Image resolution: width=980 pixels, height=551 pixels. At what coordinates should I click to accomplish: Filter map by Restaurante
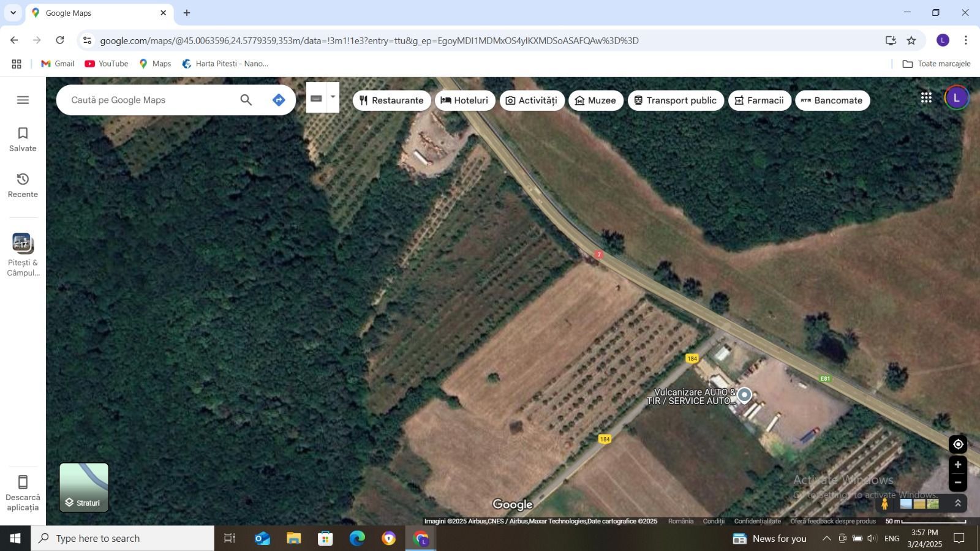391,100
